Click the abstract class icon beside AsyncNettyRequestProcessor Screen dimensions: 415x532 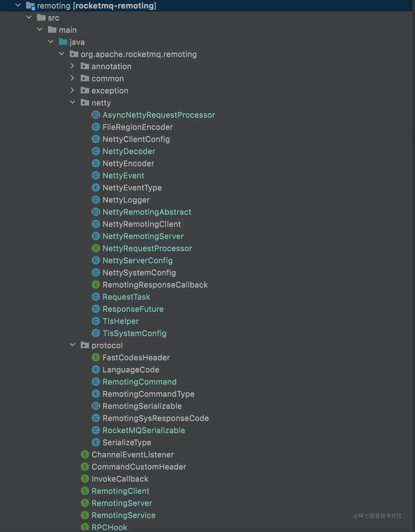coord(96,115)
